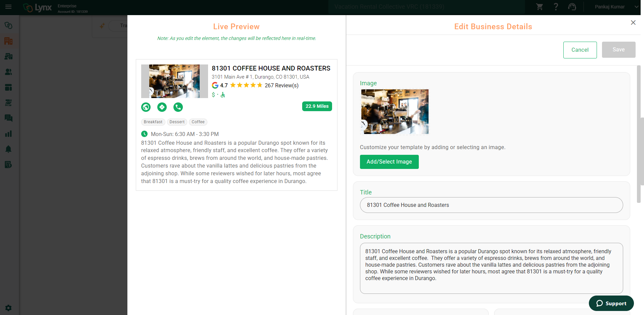Click the Cancel button

click(580, 50)
